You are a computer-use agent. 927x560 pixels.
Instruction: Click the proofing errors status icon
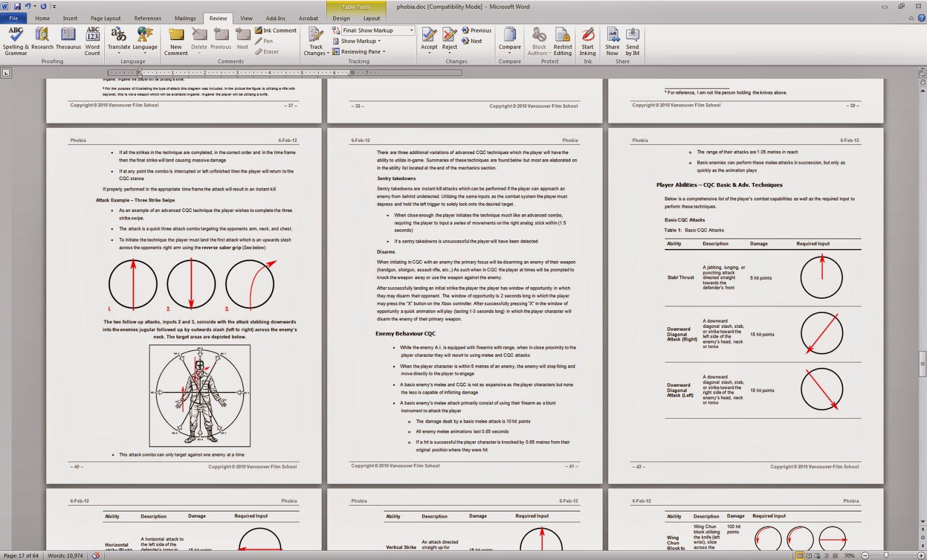96,555
